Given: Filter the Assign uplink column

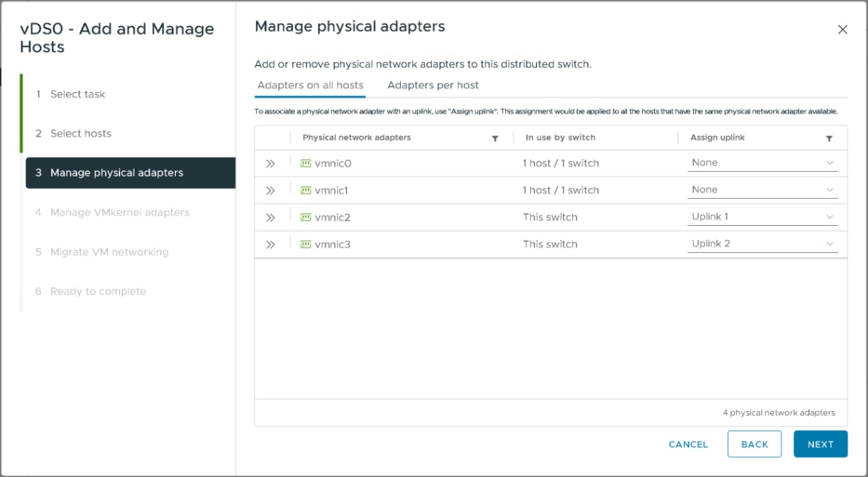Looking at the screenshot, I should 829,138.
